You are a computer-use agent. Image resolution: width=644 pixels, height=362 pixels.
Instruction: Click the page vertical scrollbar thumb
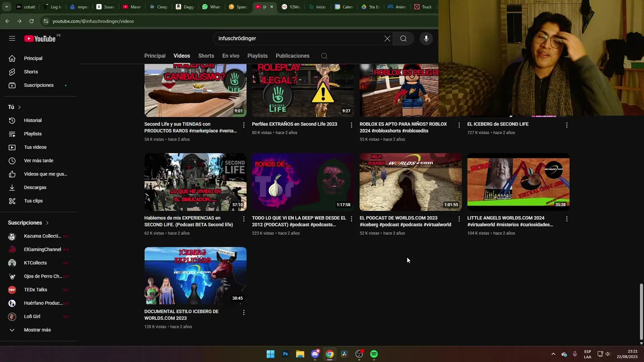point(641,312)
